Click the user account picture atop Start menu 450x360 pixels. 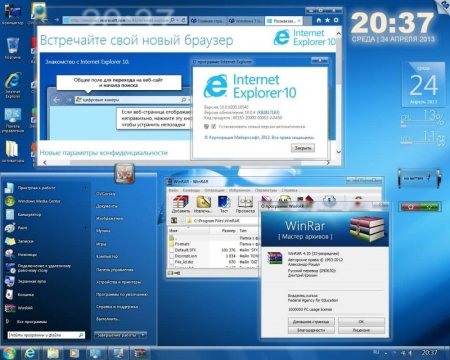(124, 174)
